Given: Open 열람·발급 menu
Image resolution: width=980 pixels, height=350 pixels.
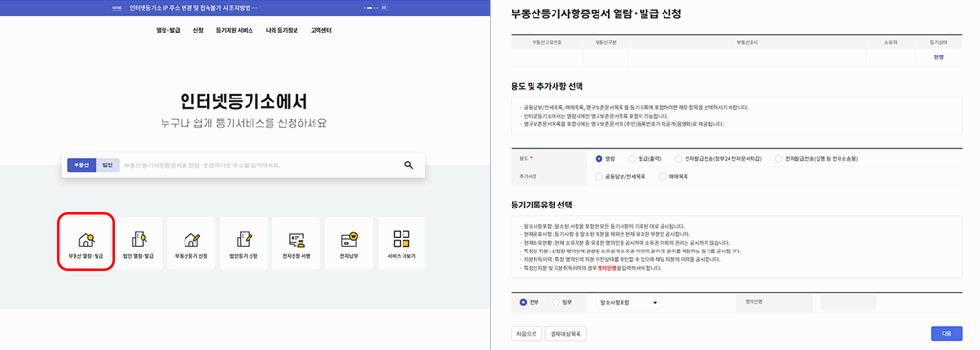Looking at the screenshot, I should click(x=168, y=30).
